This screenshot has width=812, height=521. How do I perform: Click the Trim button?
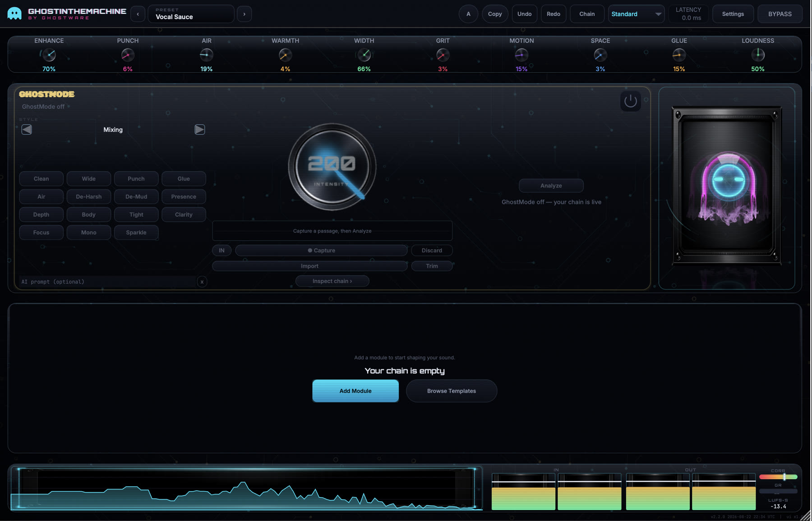[x=432, y=266]
